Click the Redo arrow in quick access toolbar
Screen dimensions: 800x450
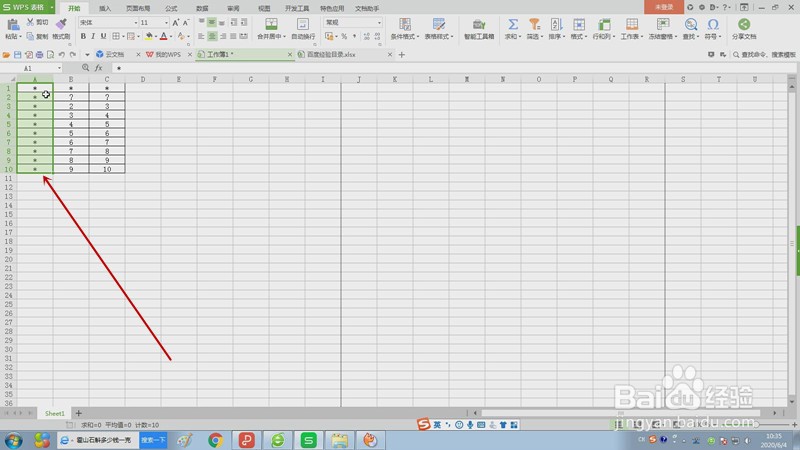tap(73, 55)
